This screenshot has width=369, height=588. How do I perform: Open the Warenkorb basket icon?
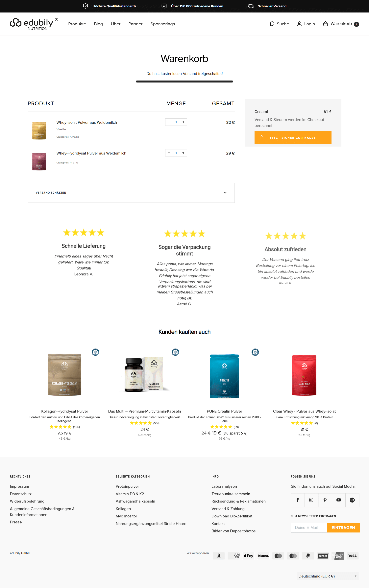click(x=325, y=24)
